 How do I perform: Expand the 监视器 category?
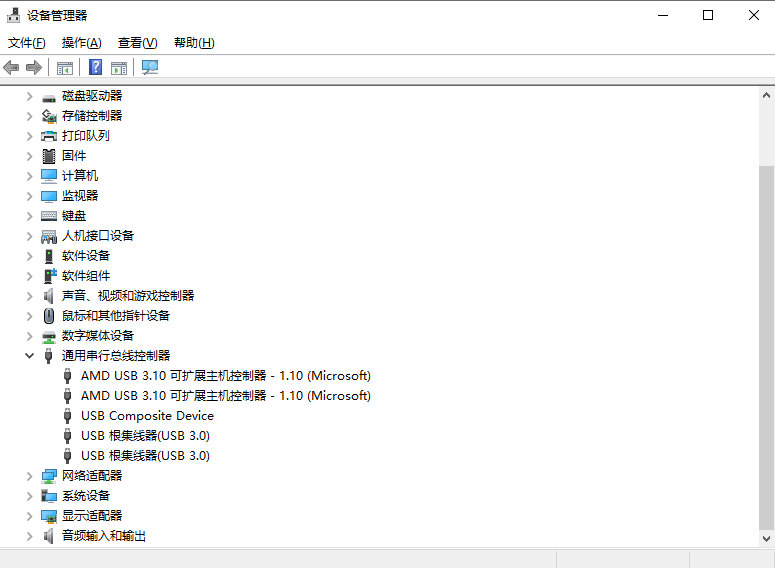click(x=30, y=196)
